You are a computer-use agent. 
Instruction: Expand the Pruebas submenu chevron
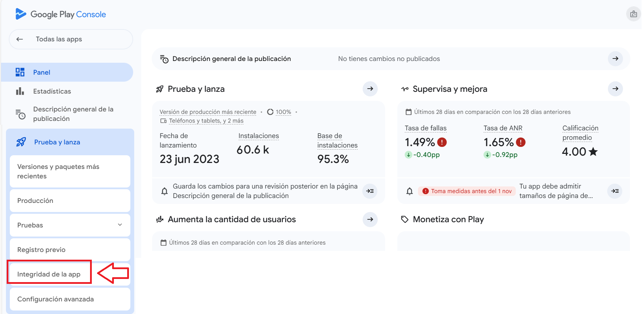[x=120, y=225]
